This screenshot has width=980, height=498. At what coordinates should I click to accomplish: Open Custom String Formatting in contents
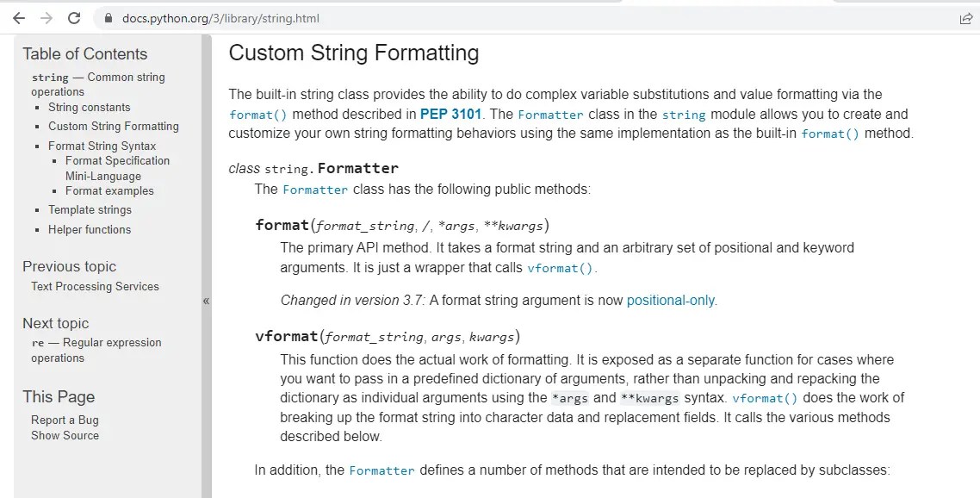(114, 126)
